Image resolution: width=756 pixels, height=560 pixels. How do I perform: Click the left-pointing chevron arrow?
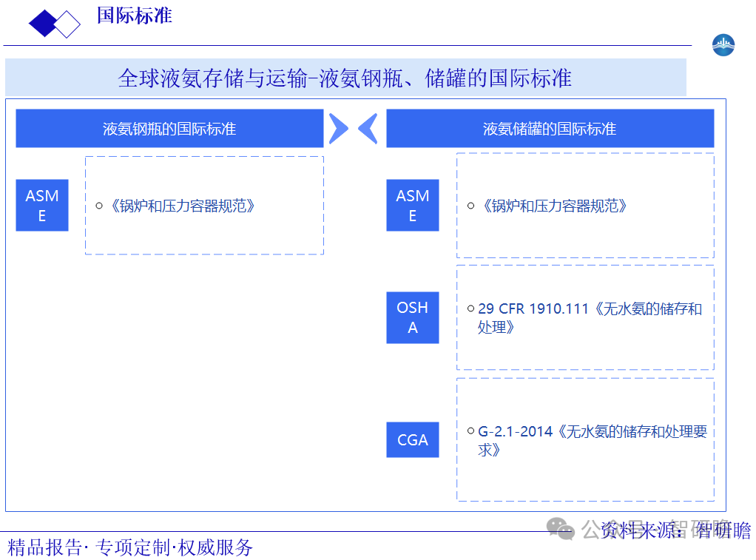(x=368, y=129)
